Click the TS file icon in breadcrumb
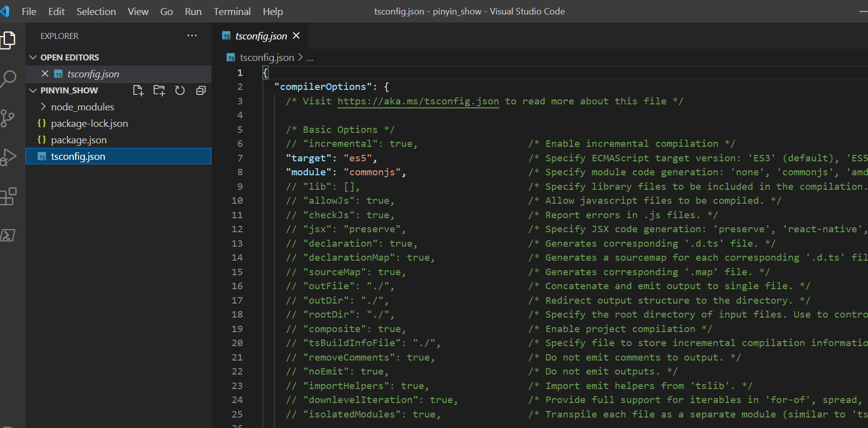The width and height of the screenshot is (868, 428). point(230,58)
